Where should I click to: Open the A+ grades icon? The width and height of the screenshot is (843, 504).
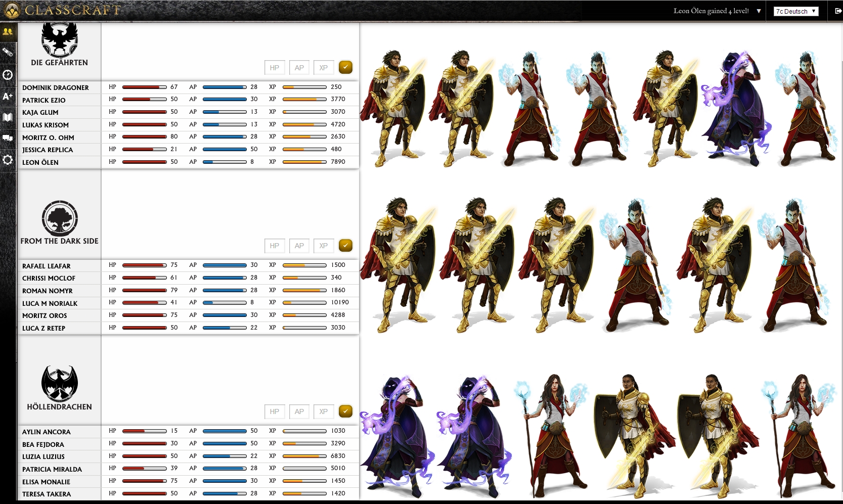tap(8, 96)
